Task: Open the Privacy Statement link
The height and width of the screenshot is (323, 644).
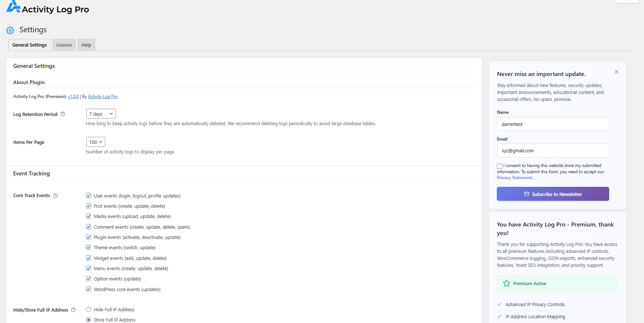Action: [514, 178]
